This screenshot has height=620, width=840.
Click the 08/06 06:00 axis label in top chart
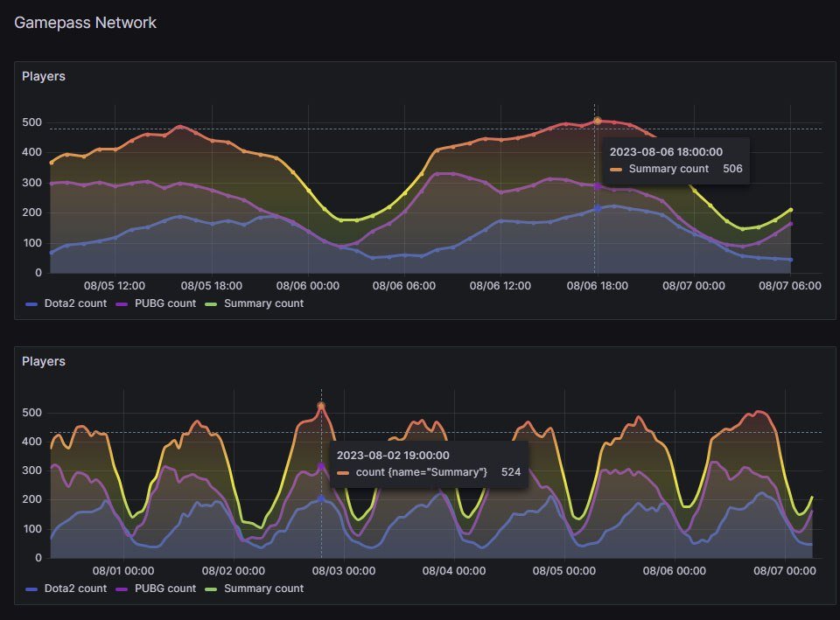[x=404, y=286]
